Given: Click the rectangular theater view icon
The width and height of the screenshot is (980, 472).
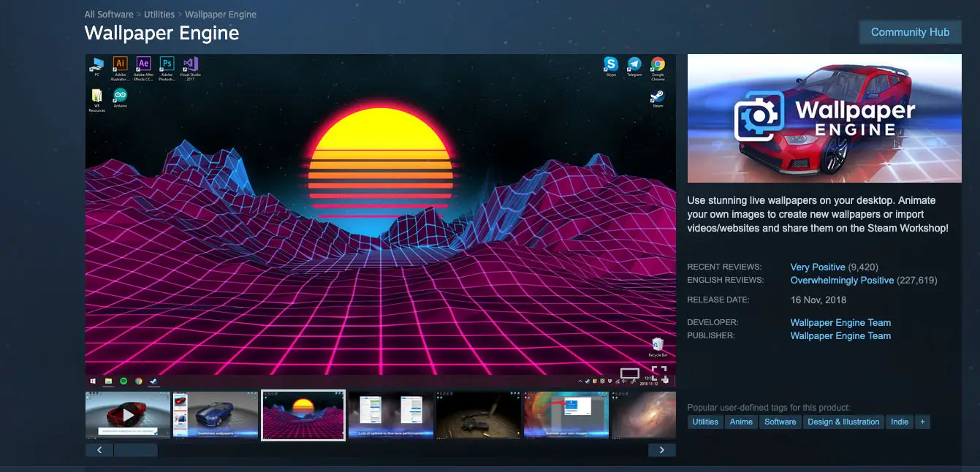Looking at the screenshot, I should (630, 373).
